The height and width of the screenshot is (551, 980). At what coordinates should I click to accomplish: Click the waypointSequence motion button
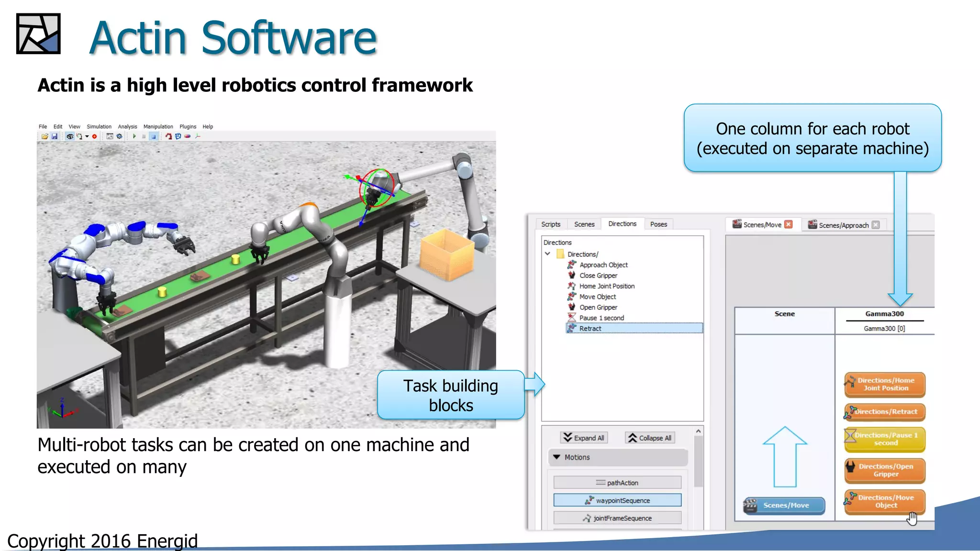(x=617, y=500)
